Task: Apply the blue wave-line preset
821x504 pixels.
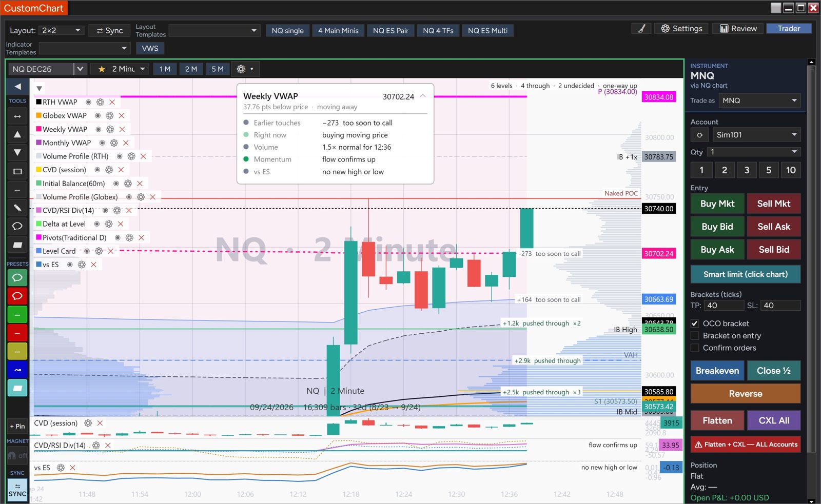Action: point(17,370)
